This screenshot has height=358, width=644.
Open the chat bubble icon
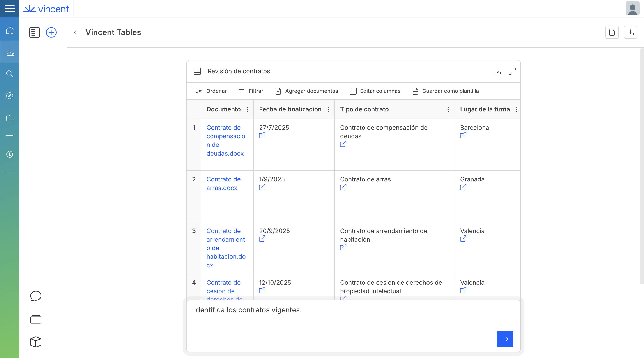[36, 296]
